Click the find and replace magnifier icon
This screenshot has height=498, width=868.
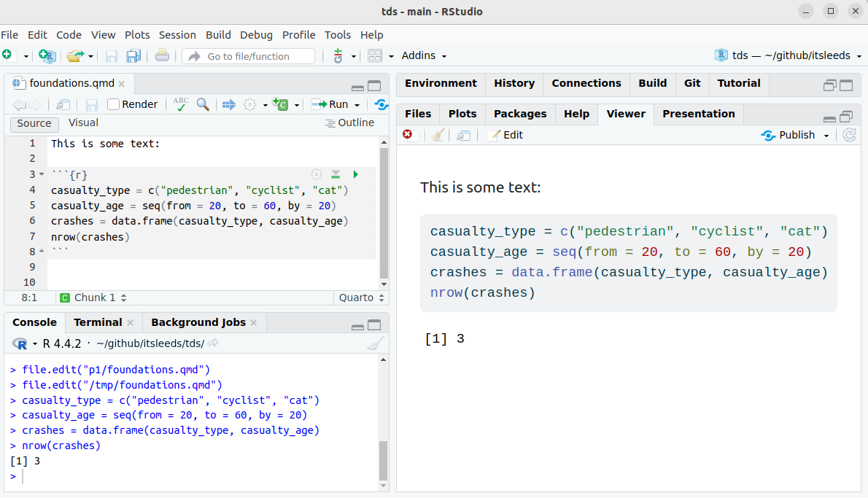pos(203,104)
